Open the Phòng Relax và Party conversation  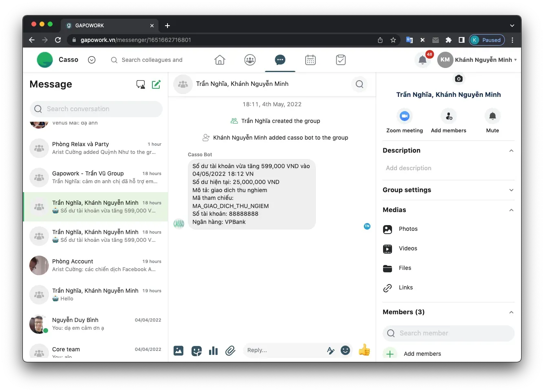96,148
